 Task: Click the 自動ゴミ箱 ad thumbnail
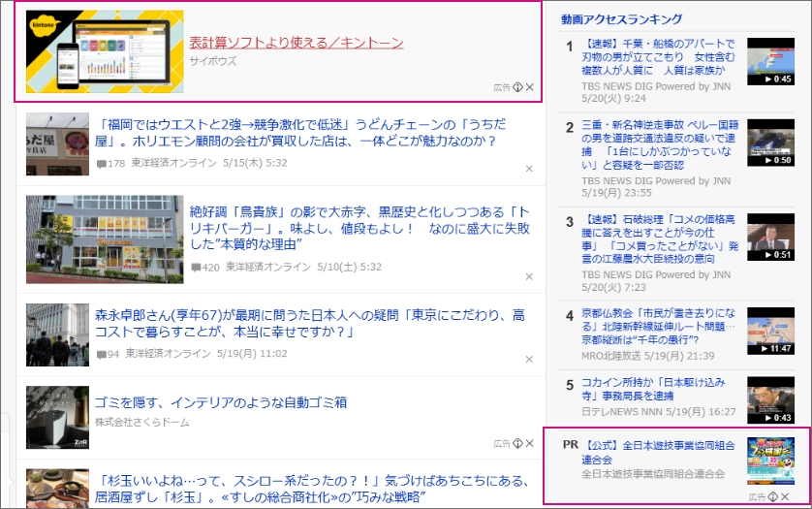[x=57, y=417]
